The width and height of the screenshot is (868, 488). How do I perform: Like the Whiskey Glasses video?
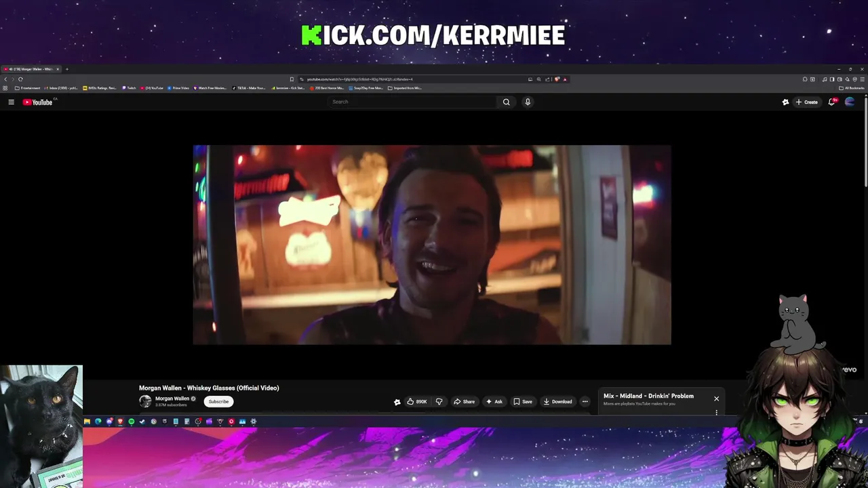tap(416, 401)
